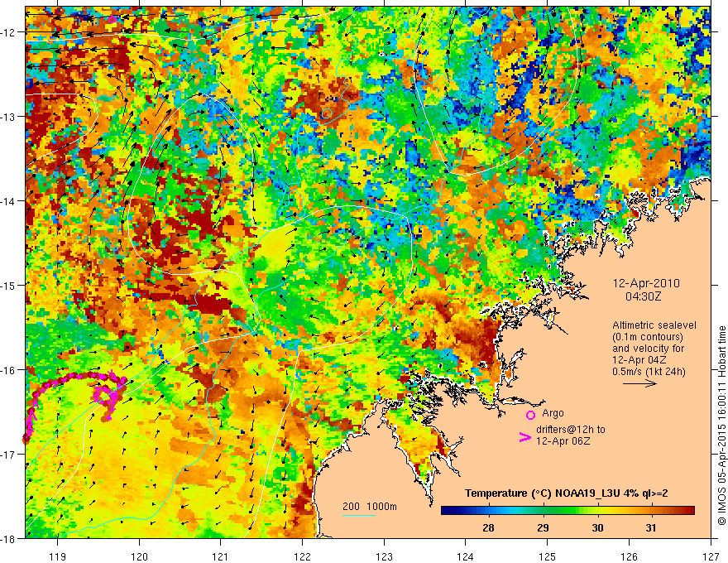Screen dimensions: 728x563
Task: Click the latitude -15 axis label
Action: coord(9,285)
